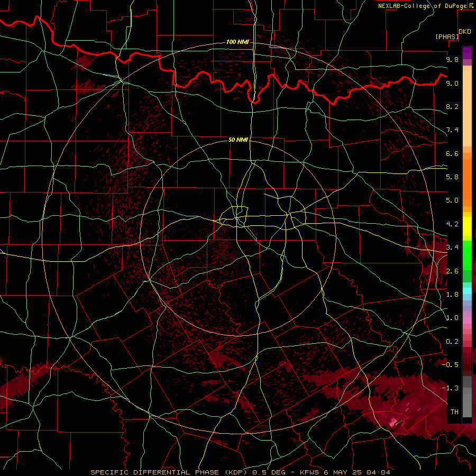Viewport: 476px width, 476px height.
Task: Click the 2.6 scale value label
Action: tap(452, 271)
